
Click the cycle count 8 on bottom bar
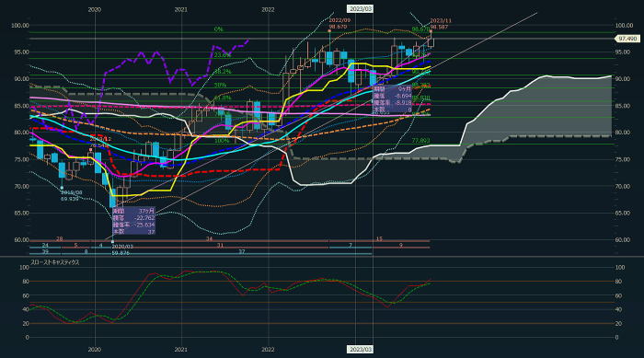click(x=86, y=252)
